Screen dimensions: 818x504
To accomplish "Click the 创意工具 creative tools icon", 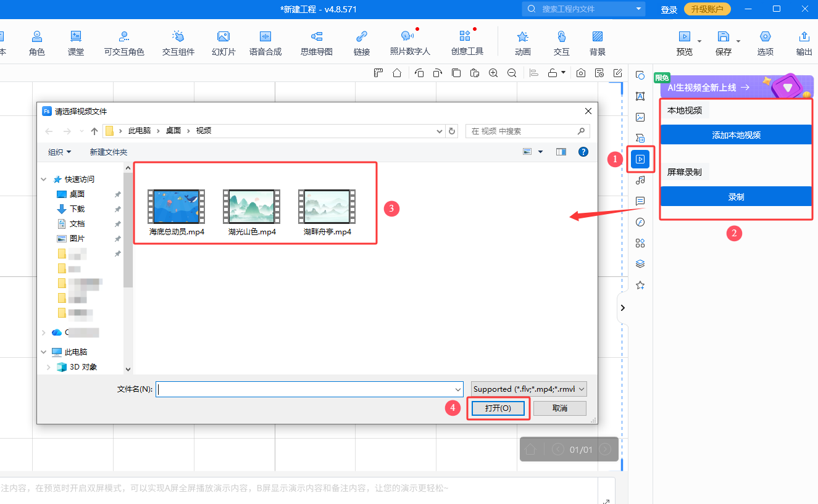I will pos(467,43).
